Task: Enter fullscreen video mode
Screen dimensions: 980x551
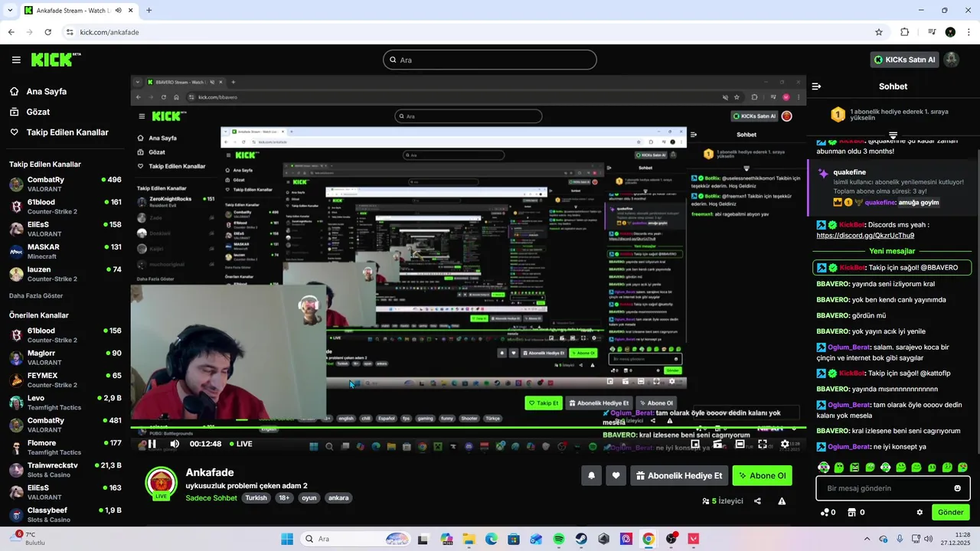Action: (x=763, y=444)
